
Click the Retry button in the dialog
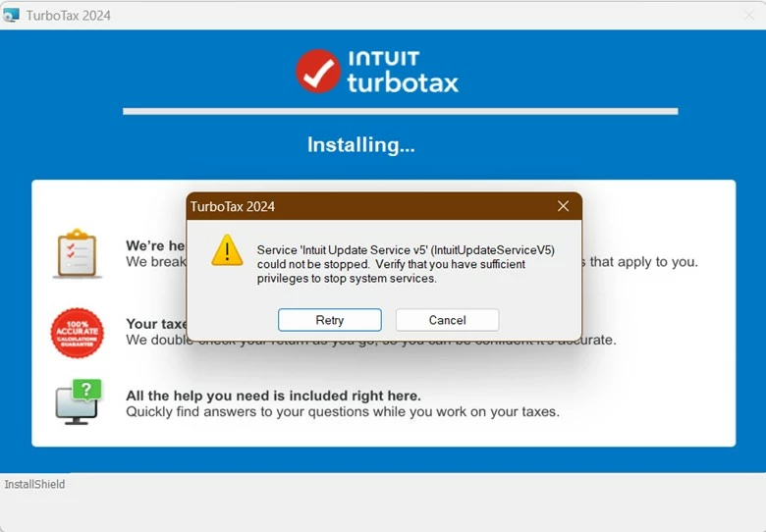(330, 320)
